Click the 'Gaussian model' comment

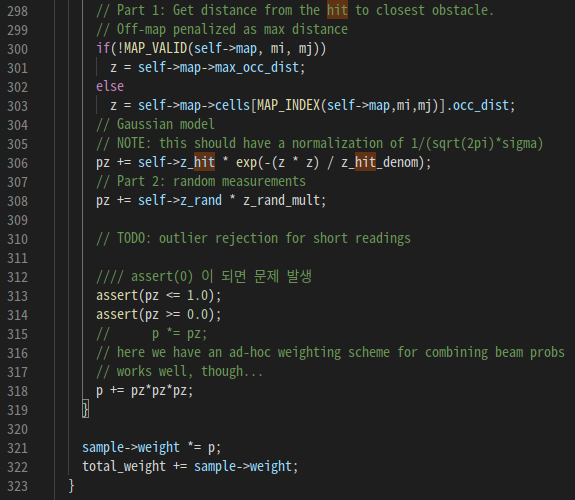[155, 124]
